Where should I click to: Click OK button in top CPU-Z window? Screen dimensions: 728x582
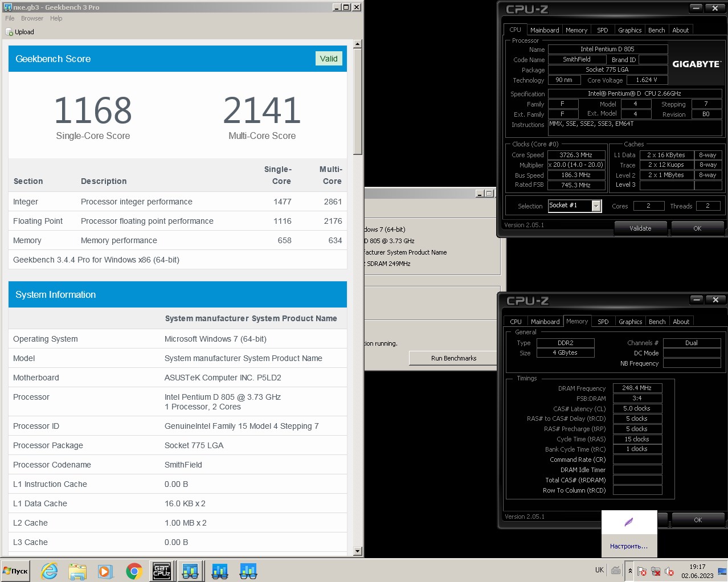click(x=697, y=228)
